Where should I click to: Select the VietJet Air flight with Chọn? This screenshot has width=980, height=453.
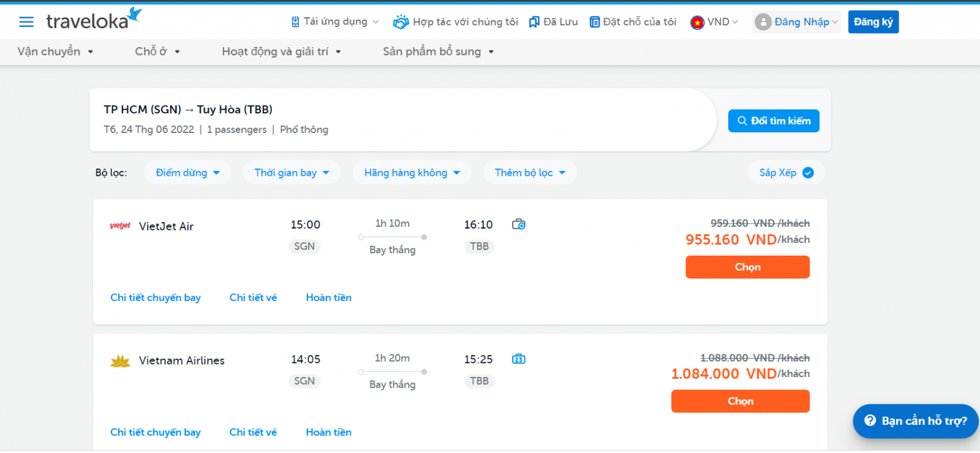tap(747, 267)
